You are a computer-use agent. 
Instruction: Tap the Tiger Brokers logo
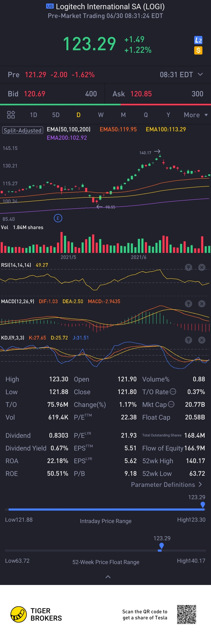coord(36,614)
